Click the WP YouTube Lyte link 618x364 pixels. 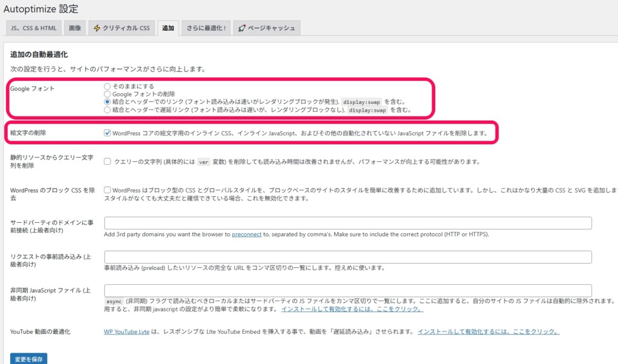pyautogui.click(x=127, y=331)
